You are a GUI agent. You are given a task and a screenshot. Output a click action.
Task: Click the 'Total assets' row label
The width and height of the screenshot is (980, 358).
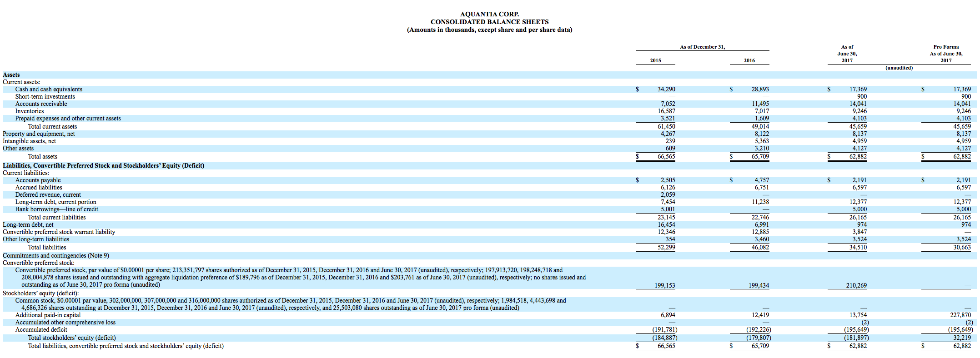point(43,157)
